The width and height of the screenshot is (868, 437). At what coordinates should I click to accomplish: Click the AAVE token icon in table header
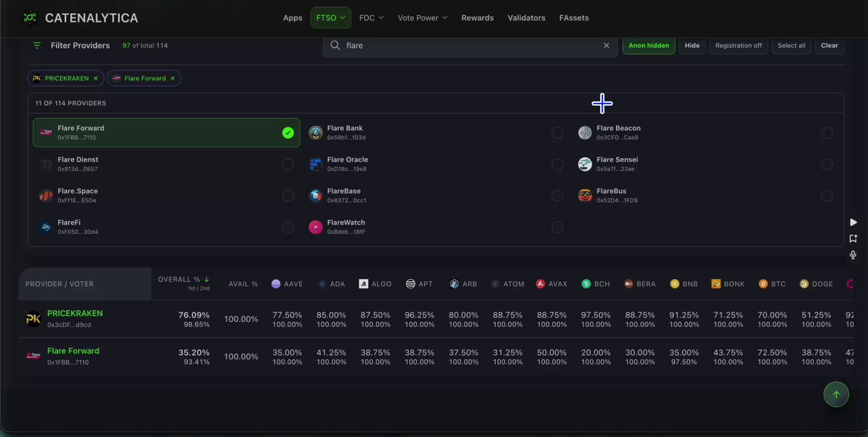pyautogui.click(x=276, y=284)
